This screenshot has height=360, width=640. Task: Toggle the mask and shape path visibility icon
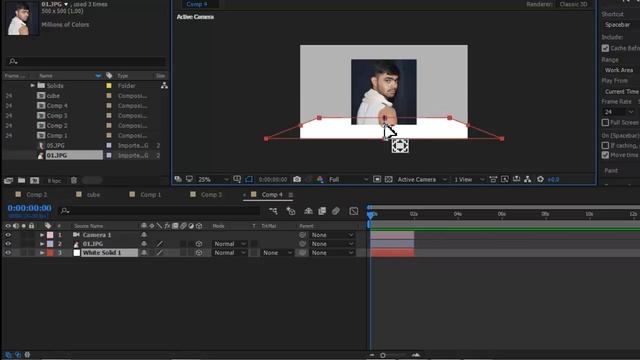click(249, 179)
